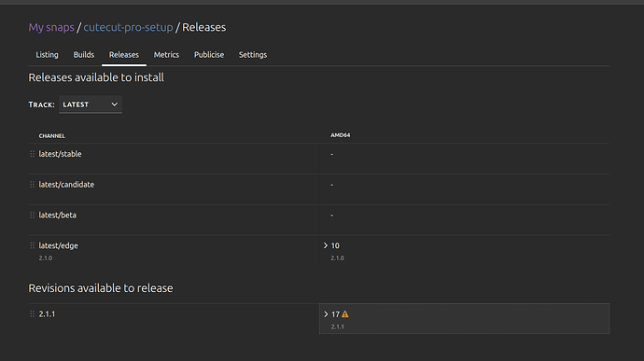This screenshot has width=644, height=361.
Task: Click the empty amd64 cell for latest/beta
Action: pos(464,220)
